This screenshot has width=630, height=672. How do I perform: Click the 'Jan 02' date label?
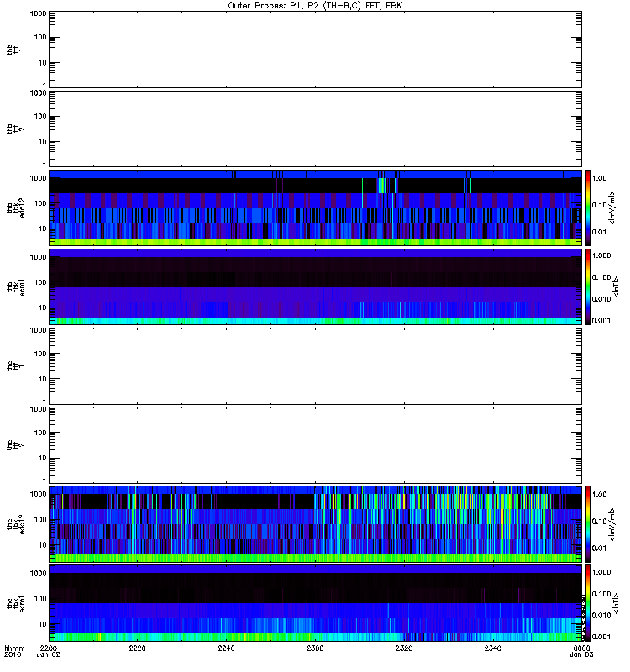point(49,655)
